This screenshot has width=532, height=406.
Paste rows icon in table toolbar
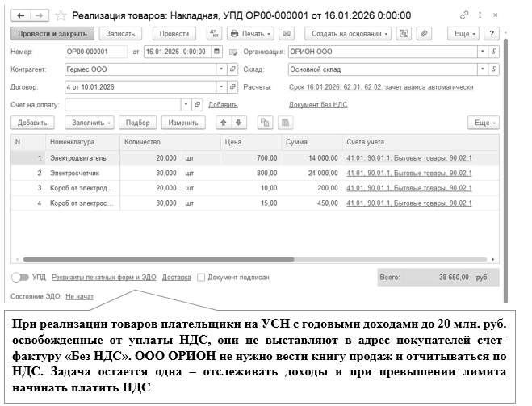coord(285,123)
